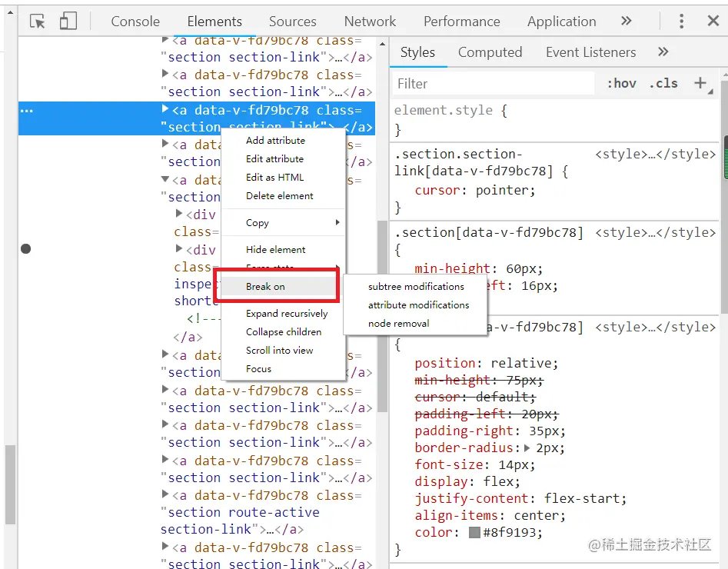Toggle the :hov element state button
Viewport: 728px width, 569px height.
pos(621,84)
